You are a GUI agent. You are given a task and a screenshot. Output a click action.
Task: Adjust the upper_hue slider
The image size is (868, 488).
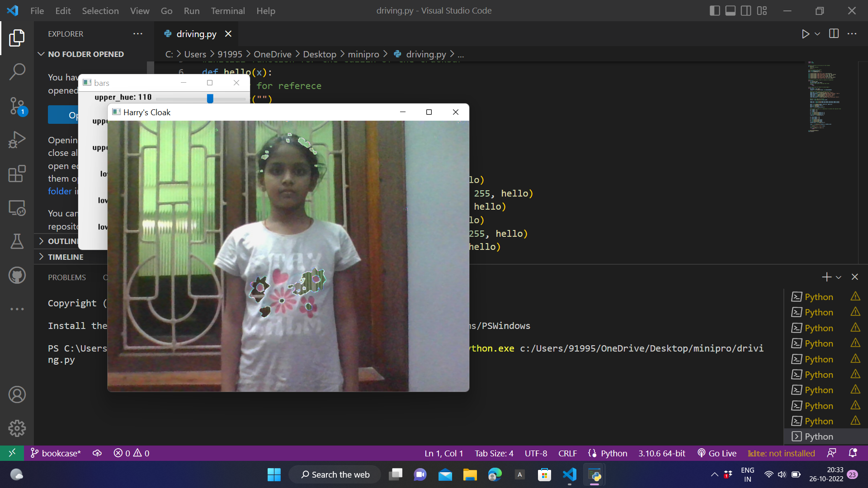210,98
